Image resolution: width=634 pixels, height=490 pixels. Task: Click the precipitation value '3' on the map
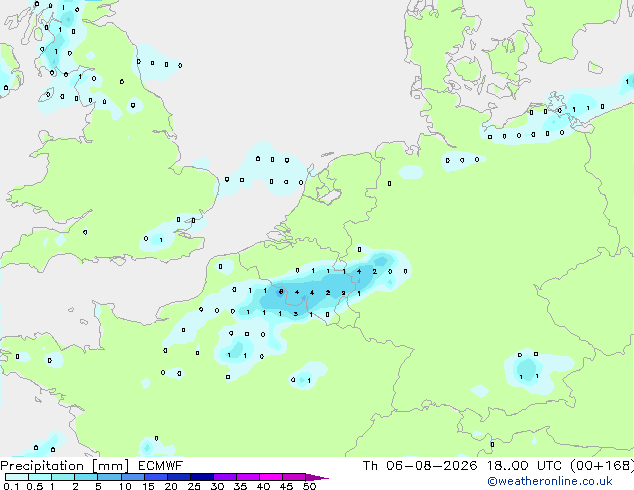pyautogui.click(x=296, y=314)
